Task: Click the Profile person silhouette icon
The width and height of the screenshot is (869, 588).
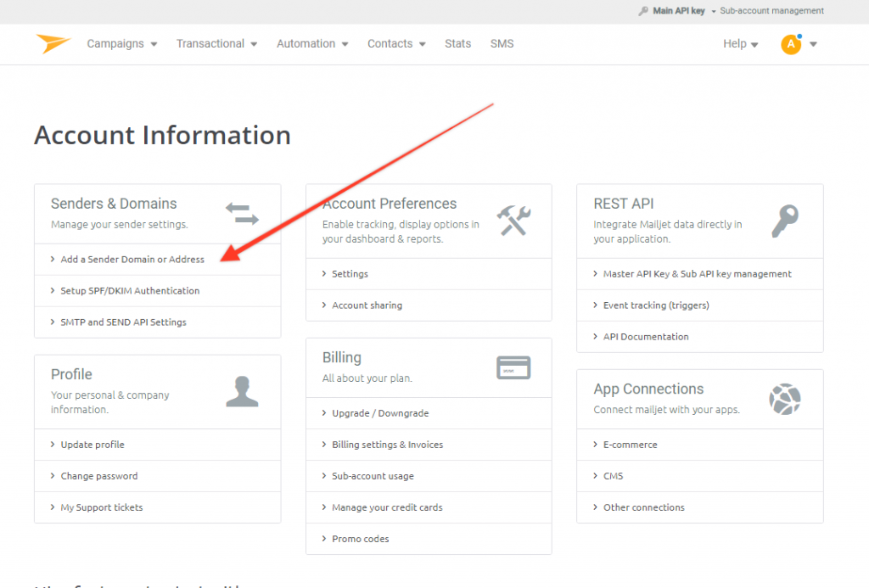Action: point(242,391)
